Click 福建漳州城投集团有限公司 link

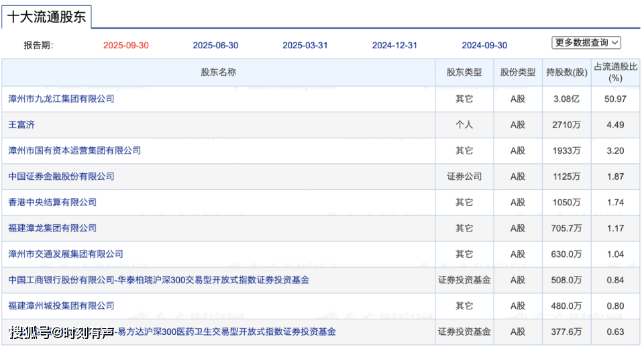(x=61, y=306)
